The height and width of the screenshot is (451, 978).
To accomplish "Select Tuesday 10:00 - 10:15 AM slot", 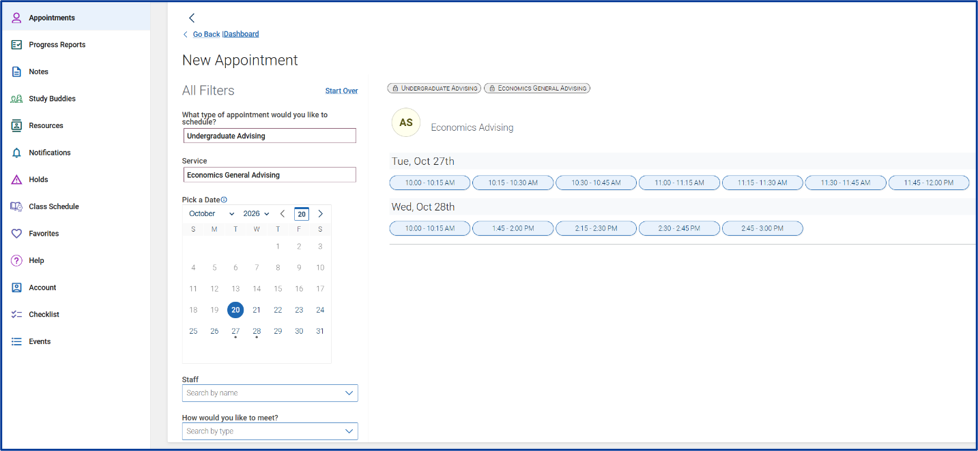I will 430,183.
